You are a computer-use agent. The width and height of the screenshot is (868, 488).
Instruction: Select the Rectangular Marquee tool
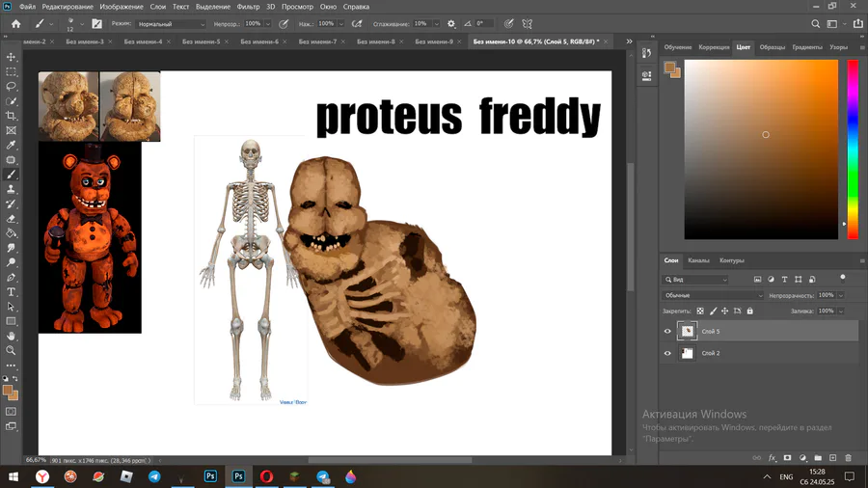click(x=11, y=72)
